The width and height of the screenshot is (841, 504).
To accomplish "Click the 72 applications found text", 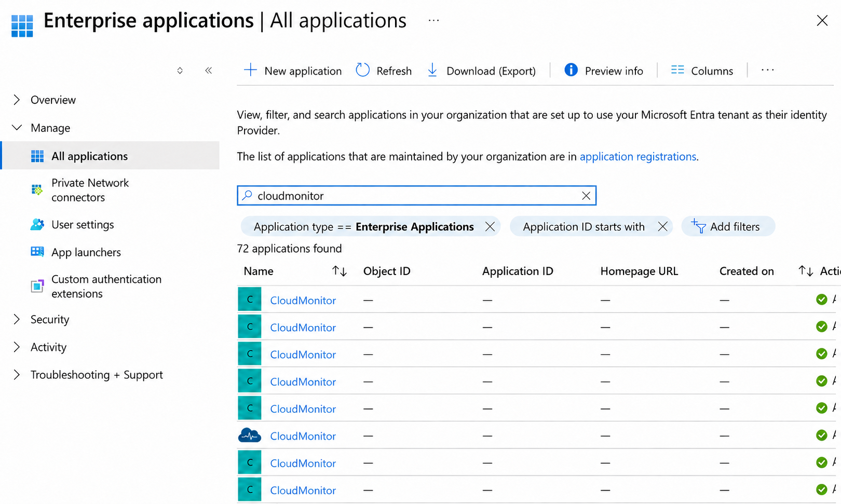I will click(x=289, y=249).
